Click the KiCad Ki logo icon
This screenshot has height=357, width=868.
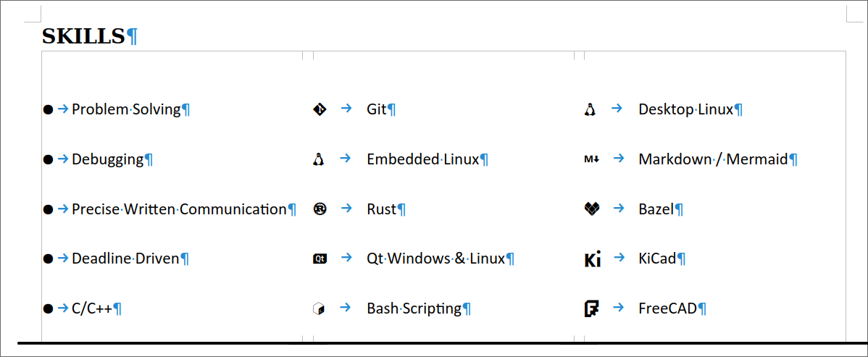(592, 259)
